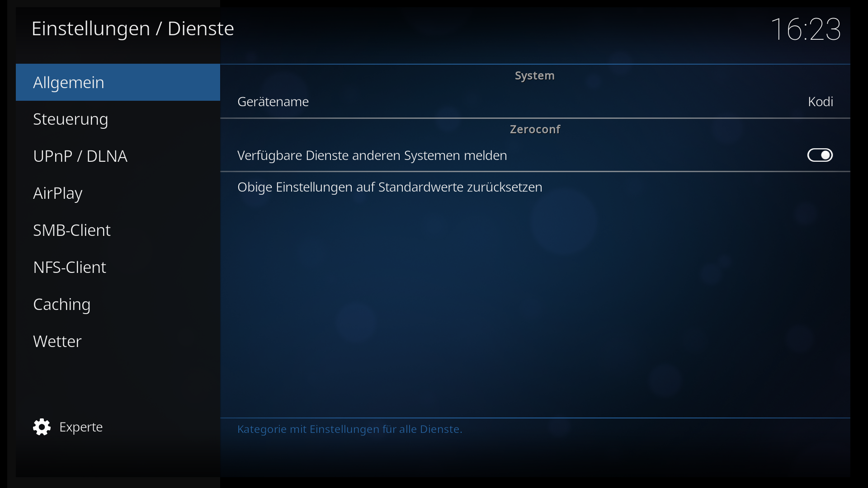The width and height of the screenshot is (868, 488).
Task: Change settings level via Experte label
Action: [x=81, y=427]
